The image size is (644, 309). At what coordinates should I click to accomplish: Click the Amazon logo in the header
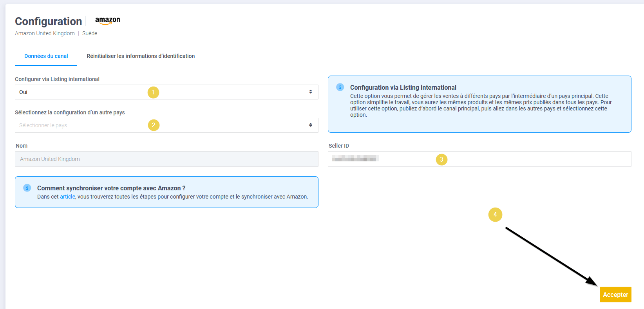(x=107, y=20)
